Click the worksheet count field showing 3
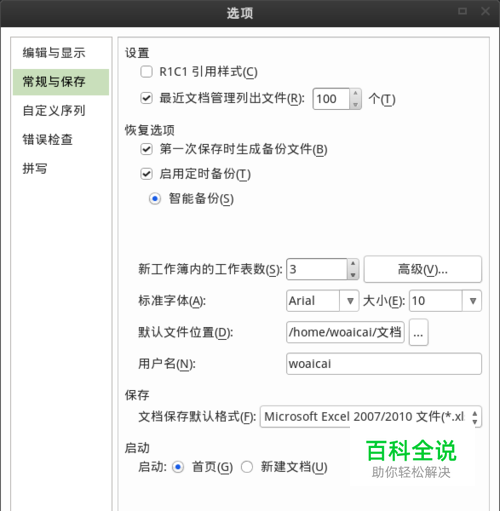500x511 pixels. click(317, 269)
